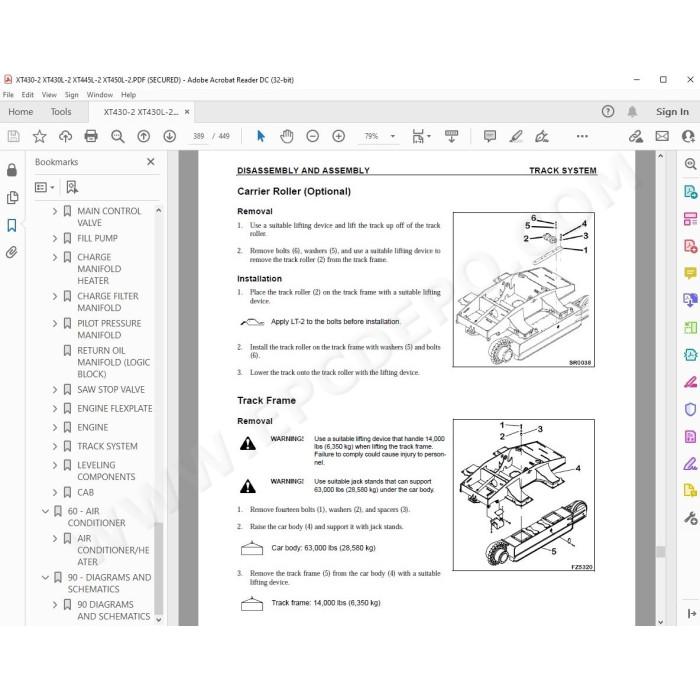
Task: Click the scrolling mode keyboard icon
Action: point(451,136)
